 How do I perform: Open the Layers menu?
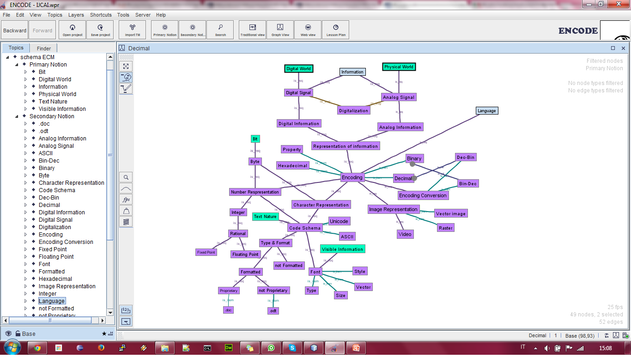point(76,15)
